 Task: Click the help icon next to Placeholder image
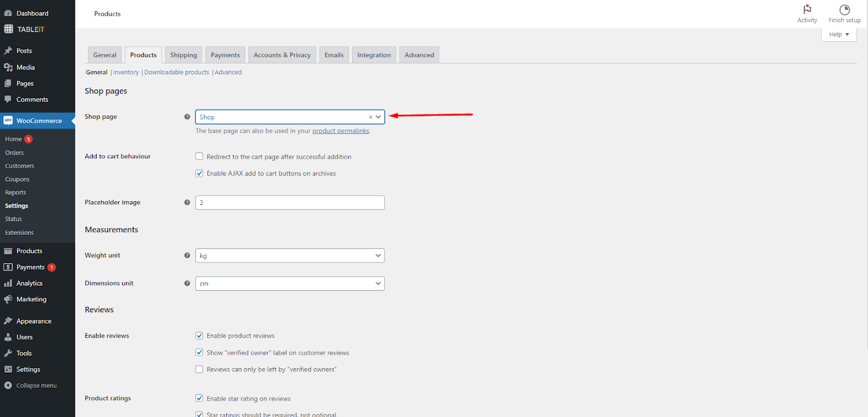click(x=187, y=202)
